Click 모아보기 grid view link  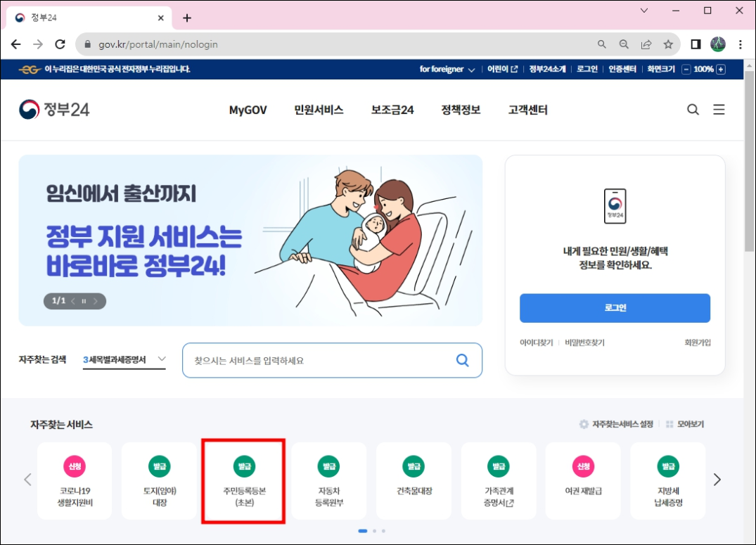pyautogui.click(x=685, y=424)
